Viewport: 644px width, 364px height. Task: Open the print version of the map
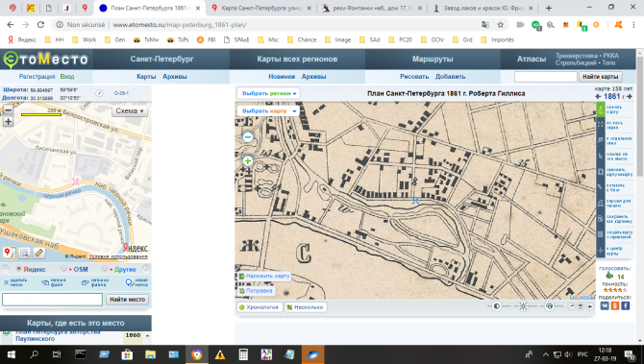[x=601, y=203]
